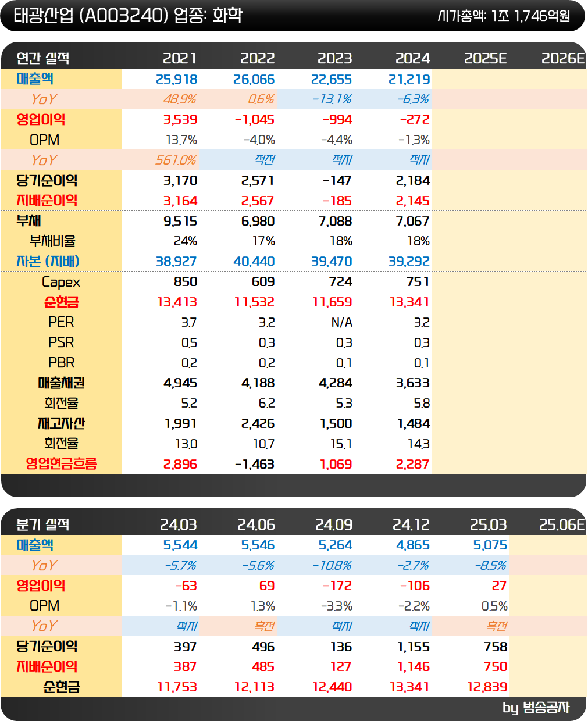Click the 2022 annual column header
Viewport: 588px width, 721px height.
click(257, 58)
